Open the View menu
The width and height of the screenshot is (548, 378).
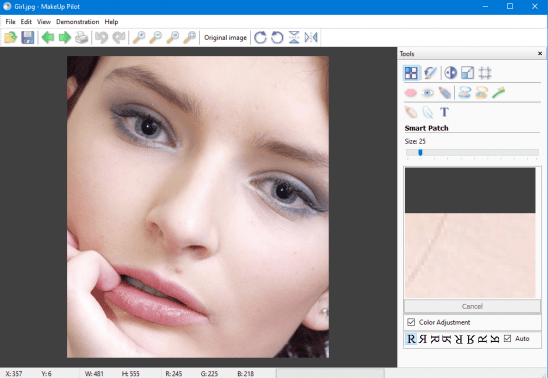44,22
